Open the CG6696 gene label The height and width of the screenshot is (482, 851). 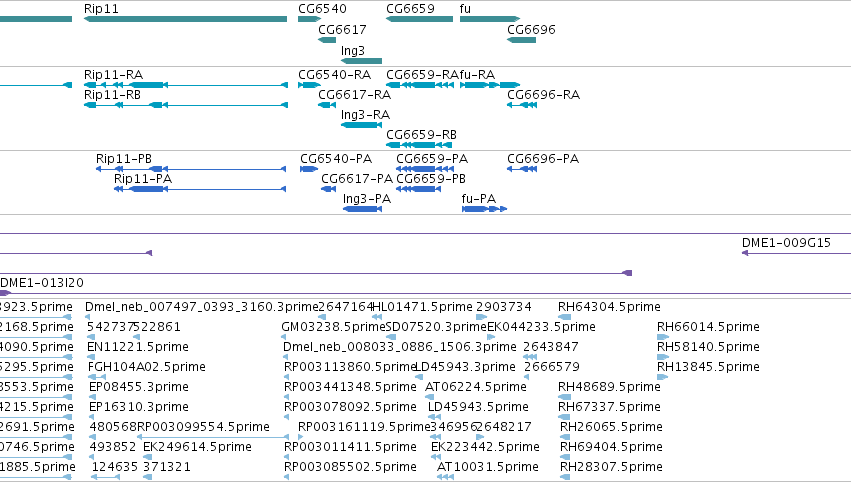(531, 30)
